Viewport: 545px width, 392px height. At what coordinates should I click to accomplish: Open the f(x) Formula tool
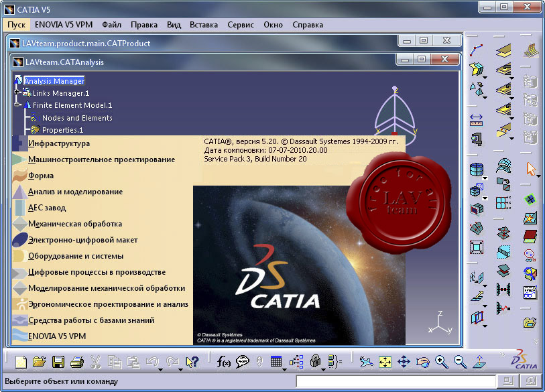pos(223,362)
